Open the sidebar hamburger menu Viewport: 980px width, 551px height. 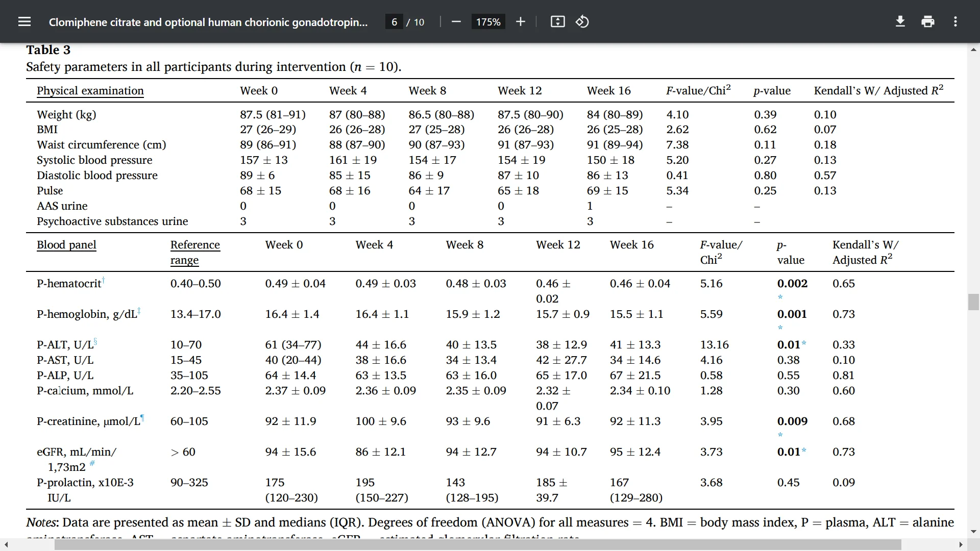(24, 21)
